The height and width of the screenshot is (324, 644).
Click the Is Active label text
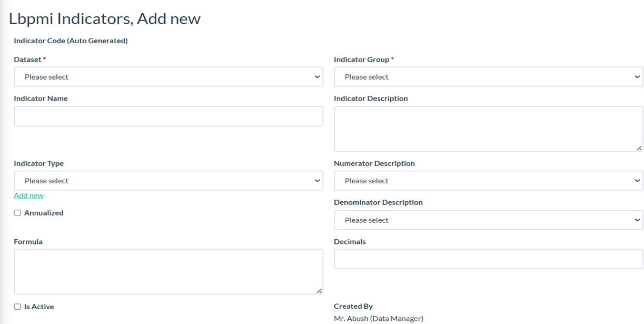pyautogui.click(x=39, y=307)
